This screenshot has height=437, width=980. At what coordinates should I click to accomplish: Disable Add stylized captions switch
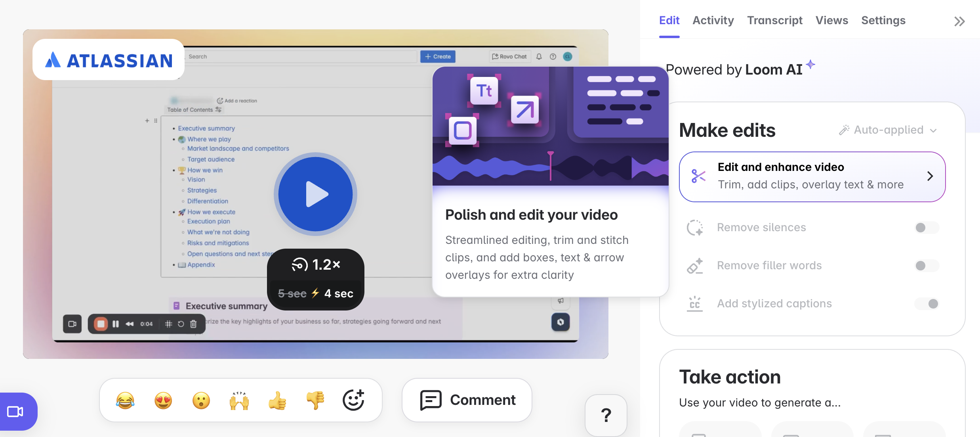click(x=926, y=304)
